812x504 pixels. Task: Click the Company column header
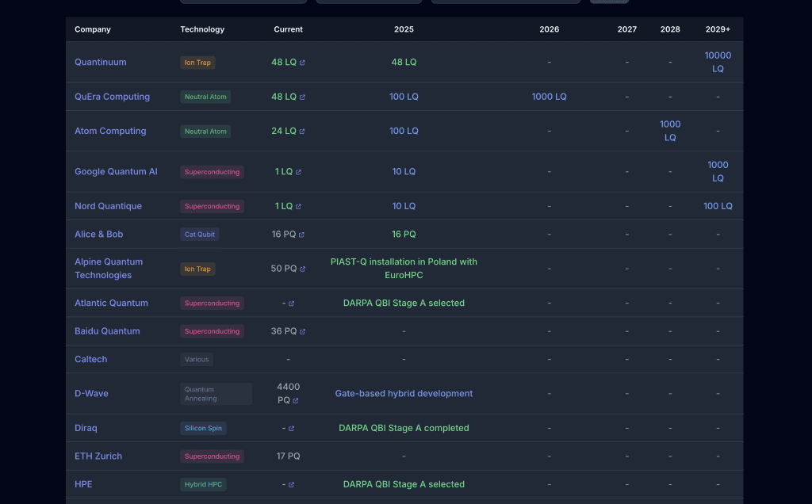(x=93, y=29)
